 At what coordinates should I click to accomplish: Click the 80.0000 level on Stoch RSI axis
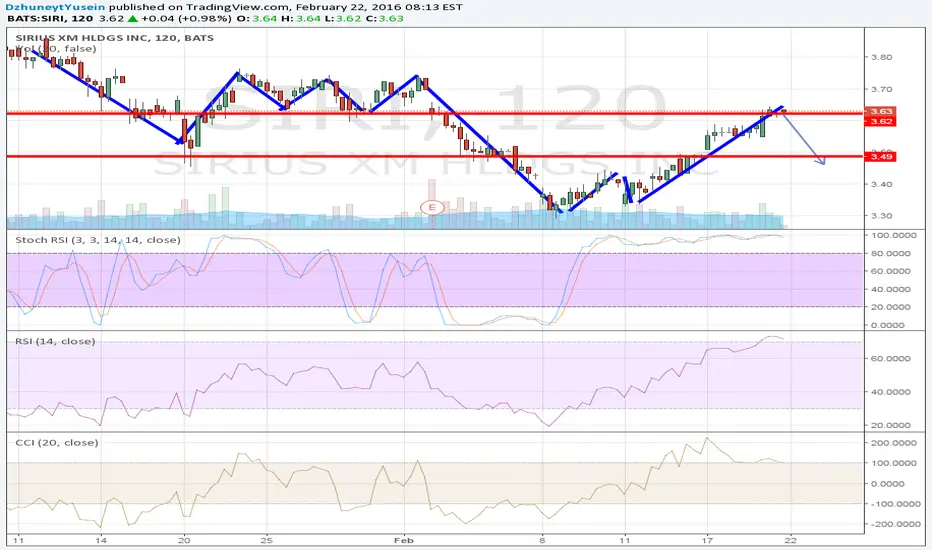[890, 253]
